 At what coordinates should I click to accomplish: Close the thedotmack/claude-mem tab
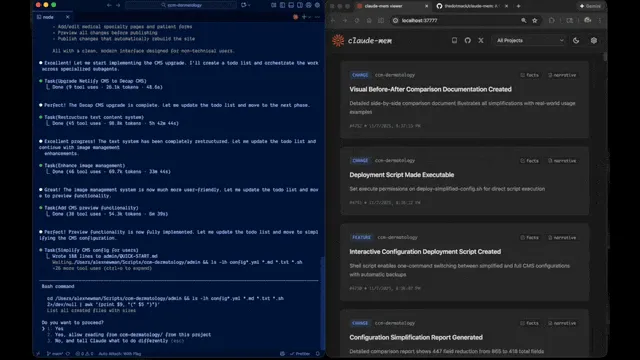507,6
